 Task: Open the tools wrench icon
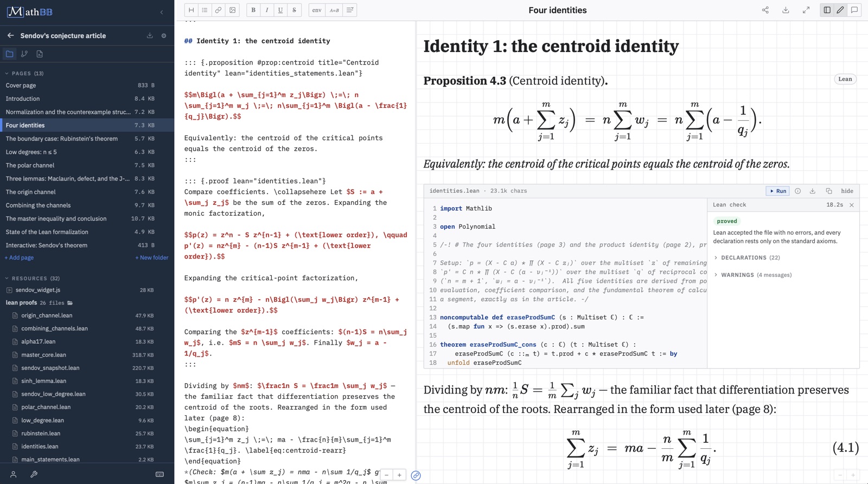[x=34, y=474]
